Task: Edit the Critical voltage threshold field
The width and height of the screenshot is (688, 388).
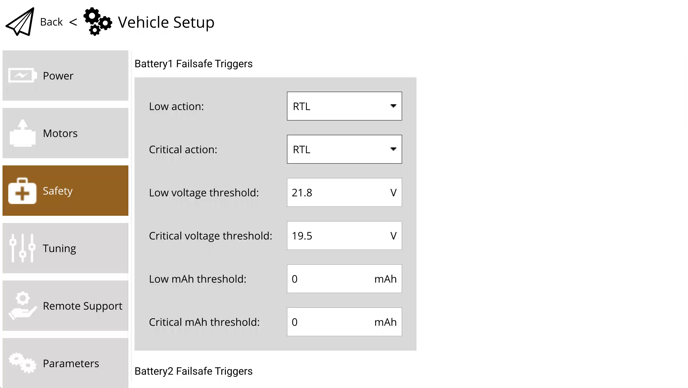Action: [x=344, y=236]
